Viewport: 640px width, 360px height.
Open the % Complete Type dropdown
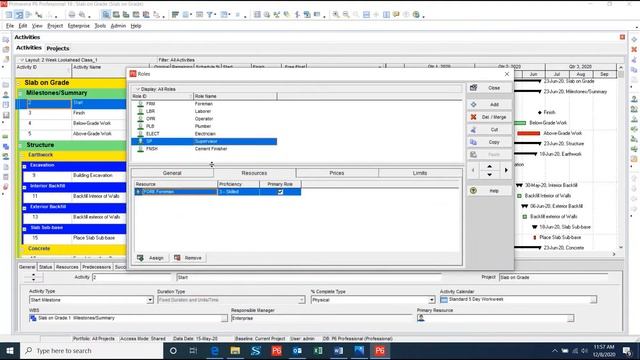[431, 300]
